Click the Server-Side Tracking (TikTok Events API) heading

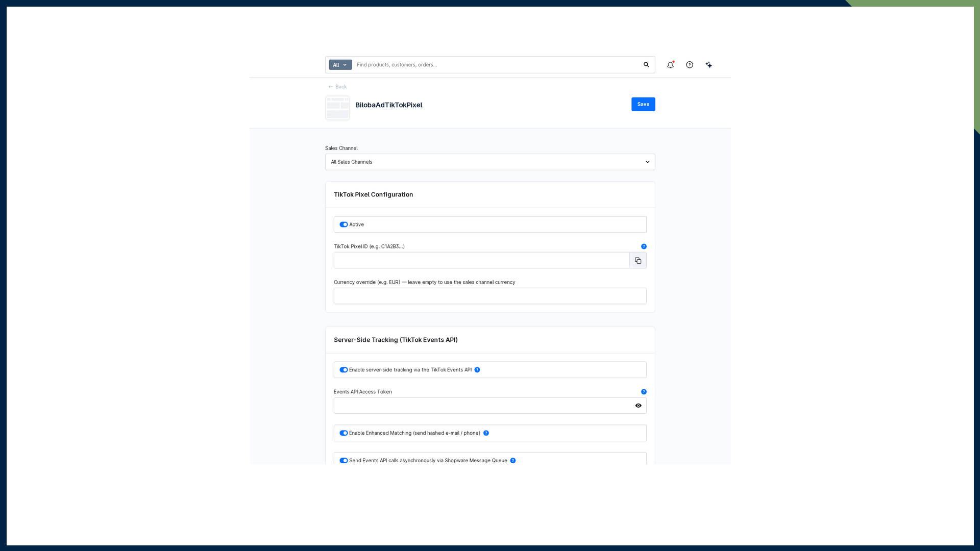pyautogui.click(x=396, y=340)
